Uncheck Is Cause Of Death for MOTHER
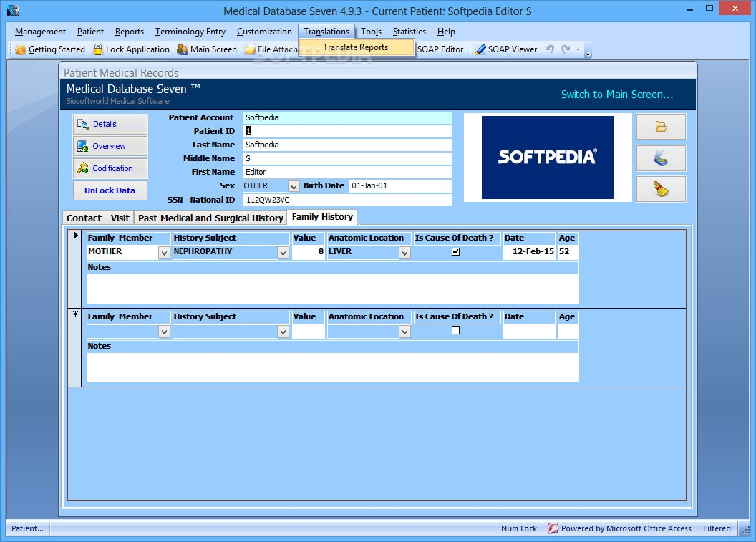756x542 pixels. pyautogui.click(x=455, y=252)
